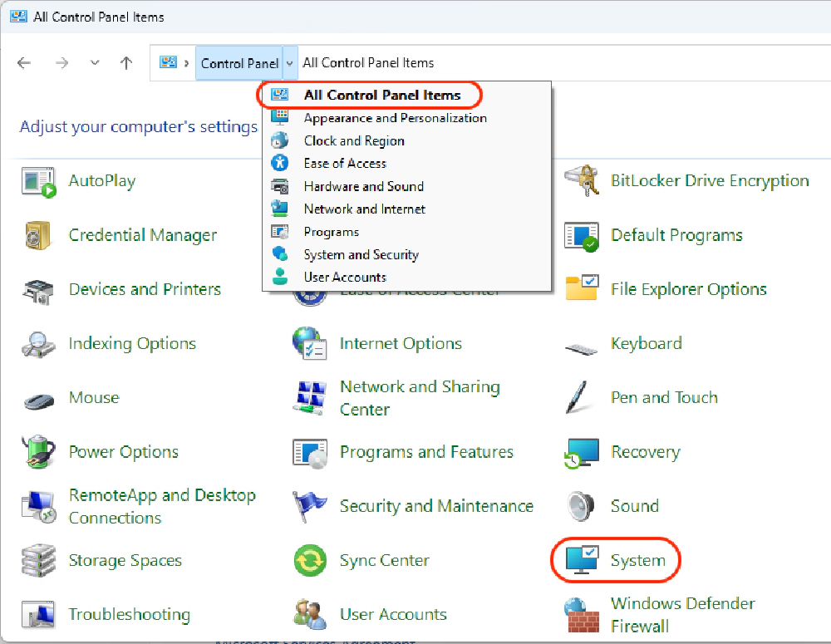831x644 pixels.
Task: Click the System monitor icon
Action: [x=582, y=559]
